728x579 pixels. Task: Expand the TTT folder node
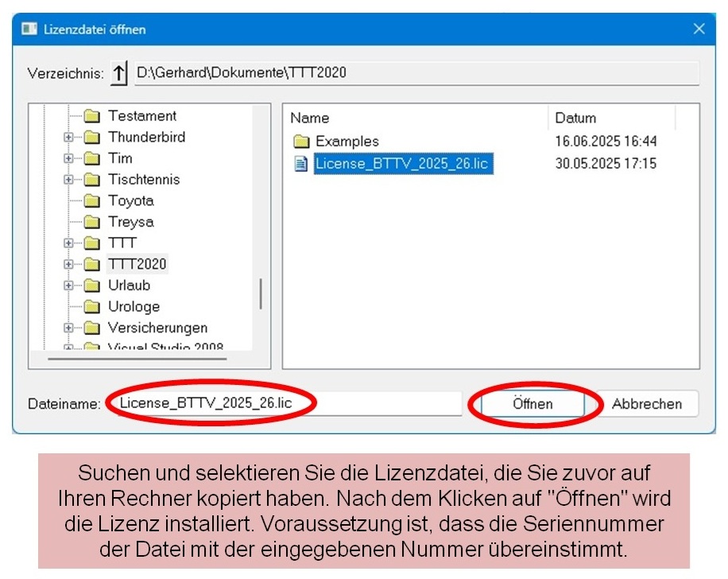point(68,243)
